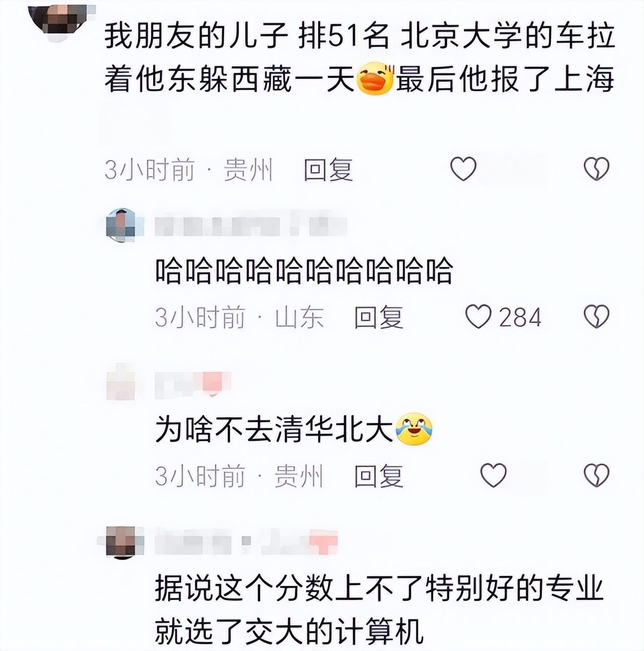Viewport: 644px width, 651px height.
Task: Dislike the 哈哈哈 reply from 山东
Action: coord(597,317)
